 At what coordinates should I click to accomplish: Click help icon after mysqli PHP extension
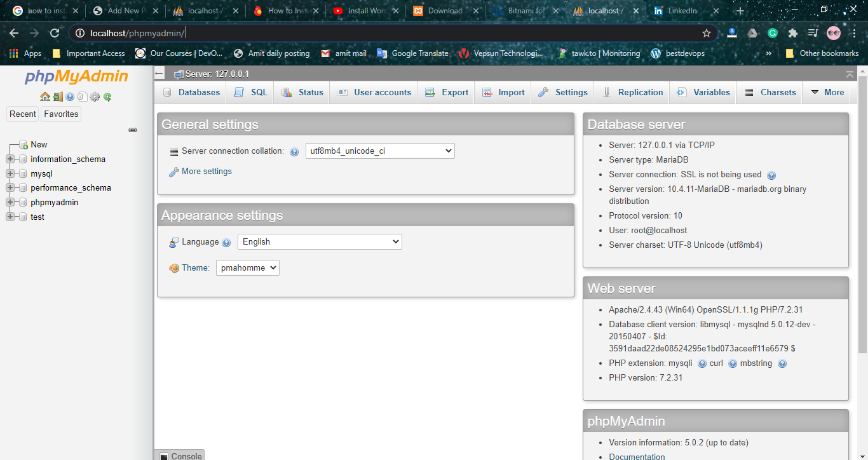(x=702, y=363)
